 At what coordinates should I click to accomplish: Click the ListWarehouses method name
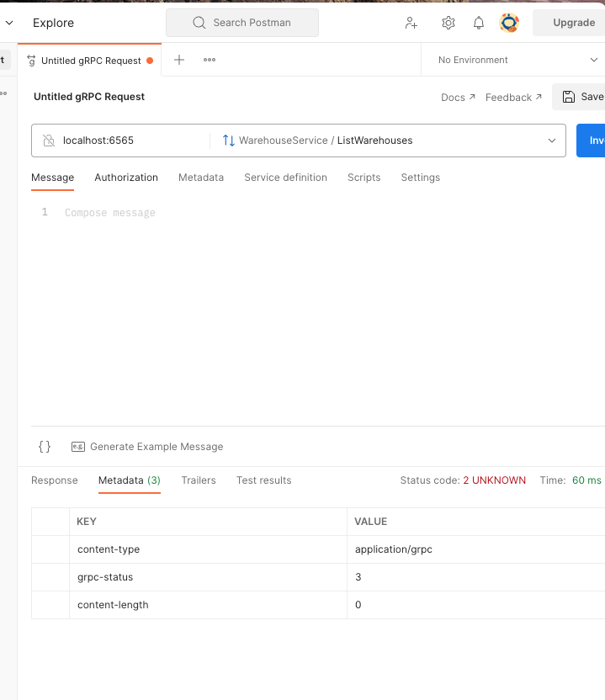[x=375, y=141]
